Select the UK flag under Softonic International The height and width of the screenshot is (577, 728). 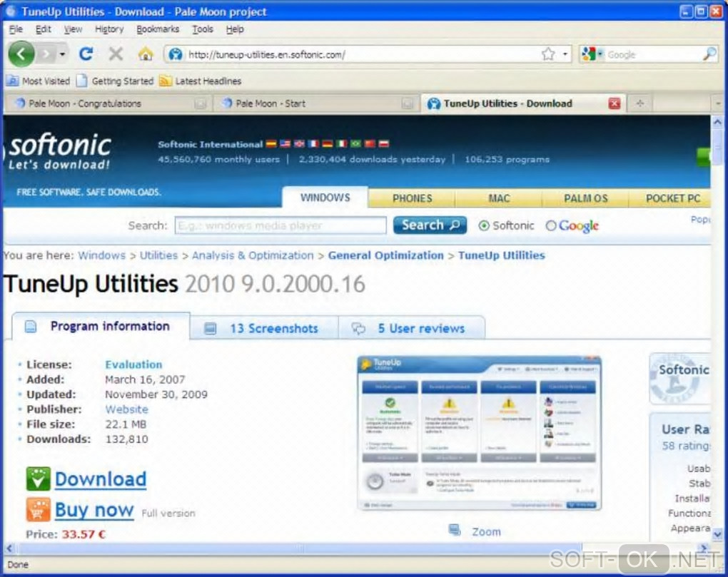coord(300,144)
